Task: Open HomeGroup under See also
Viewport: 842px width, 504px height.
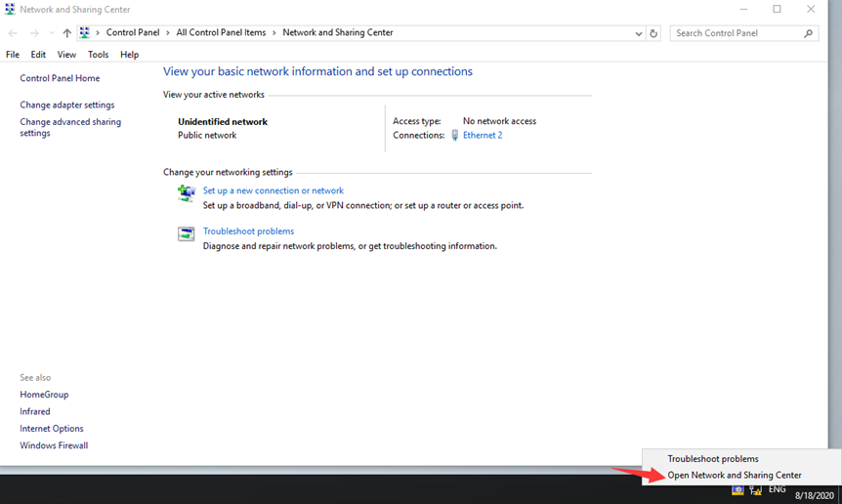Action: click(x=44, y=395)
